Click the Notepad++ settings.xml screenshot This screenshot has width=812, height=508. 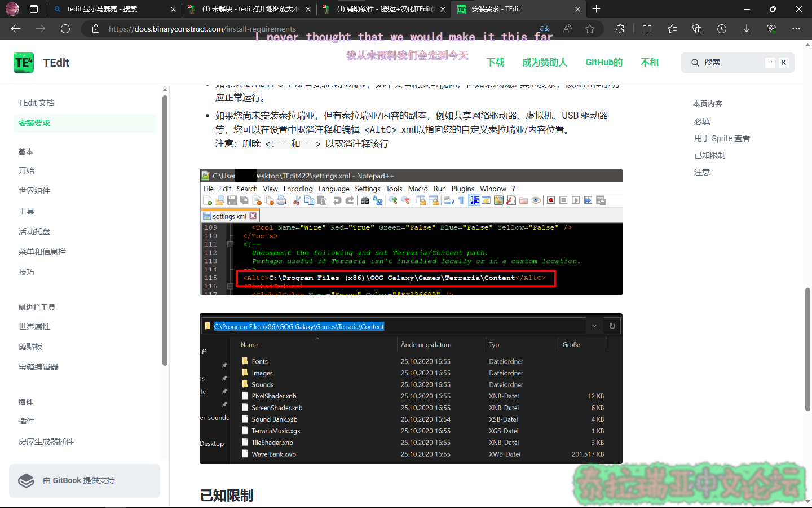[411, 232]
